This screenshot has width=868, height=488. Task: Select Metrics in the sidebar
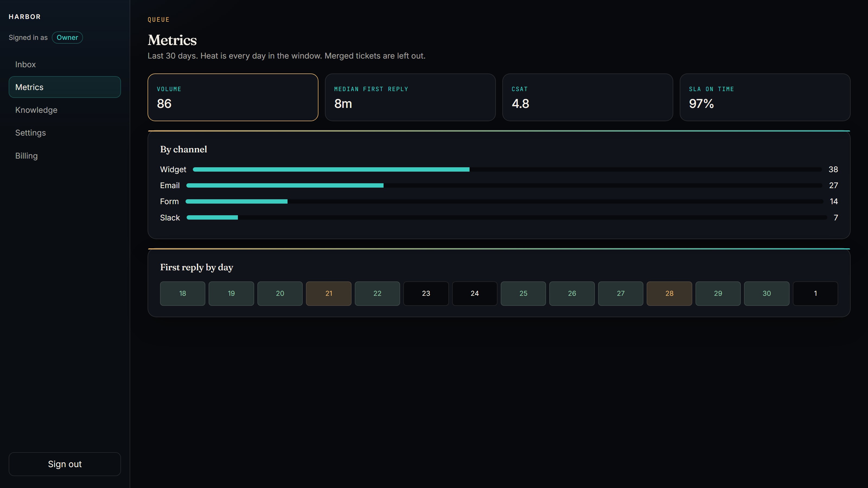(65, 87)
